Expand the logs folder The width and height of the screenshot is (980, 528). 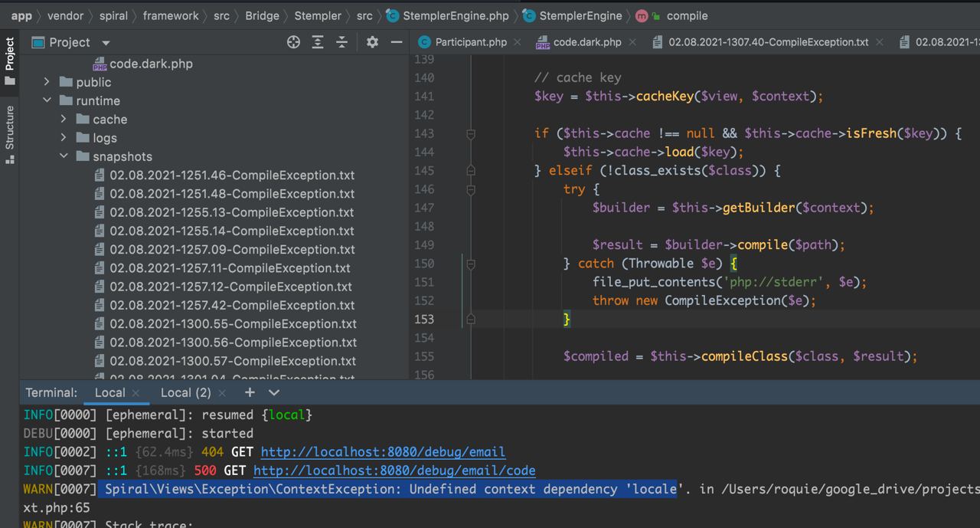pos(64,137)
